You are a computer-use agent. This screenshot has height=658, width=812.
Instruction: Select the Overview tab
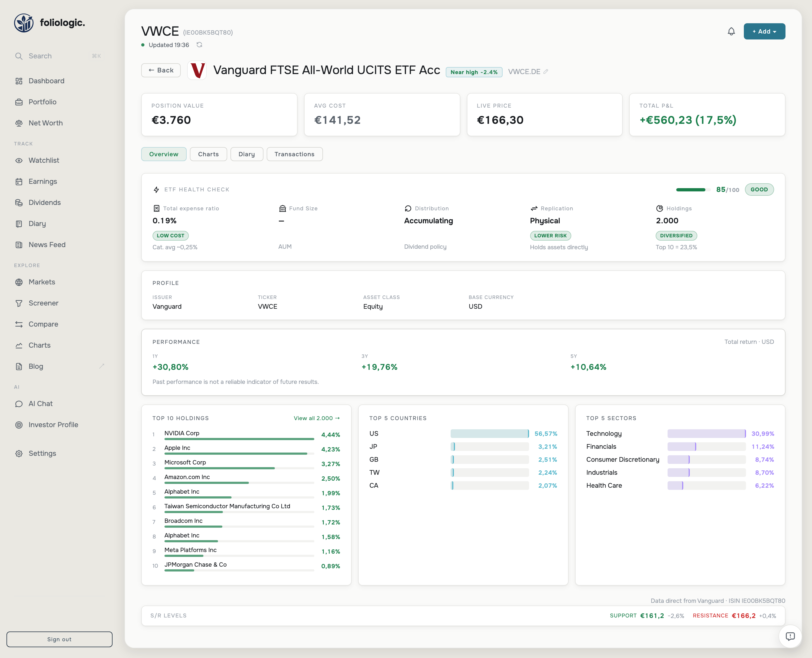point(164,154)
